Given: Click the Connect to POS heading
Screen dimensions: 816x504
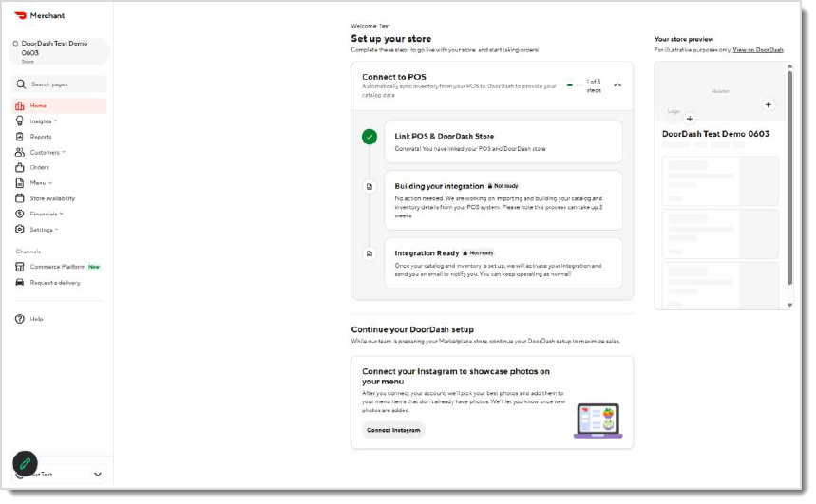Looking at the screenshot, I should coord(394,77).
